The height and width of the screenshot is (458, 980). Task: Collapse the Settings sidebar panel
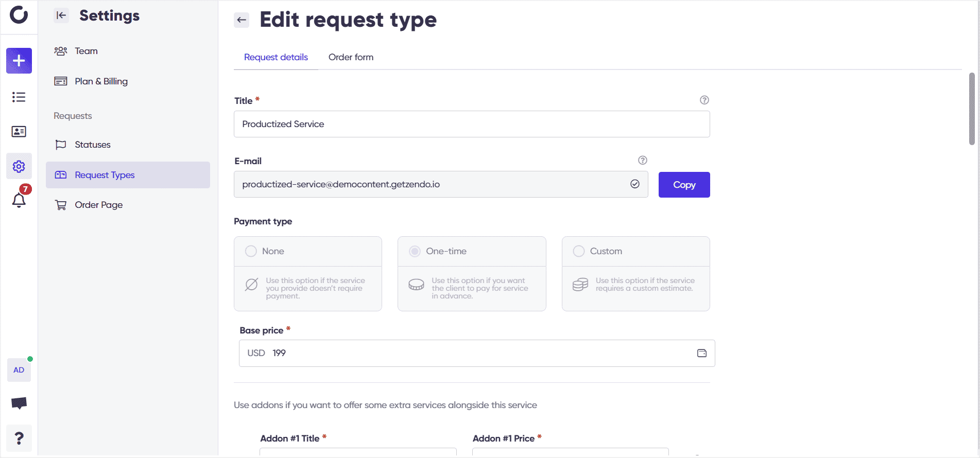tap(61, 15)
